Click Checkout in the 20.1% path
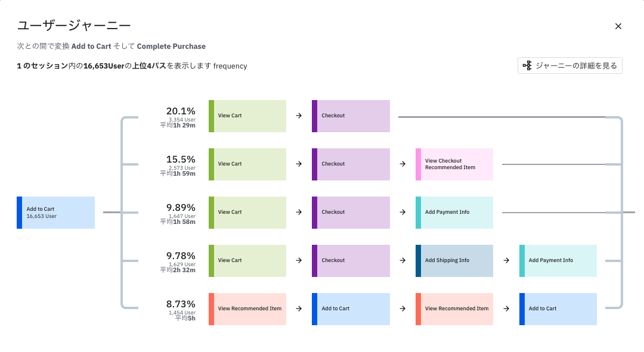644x352 pixels. pos(351,116)
